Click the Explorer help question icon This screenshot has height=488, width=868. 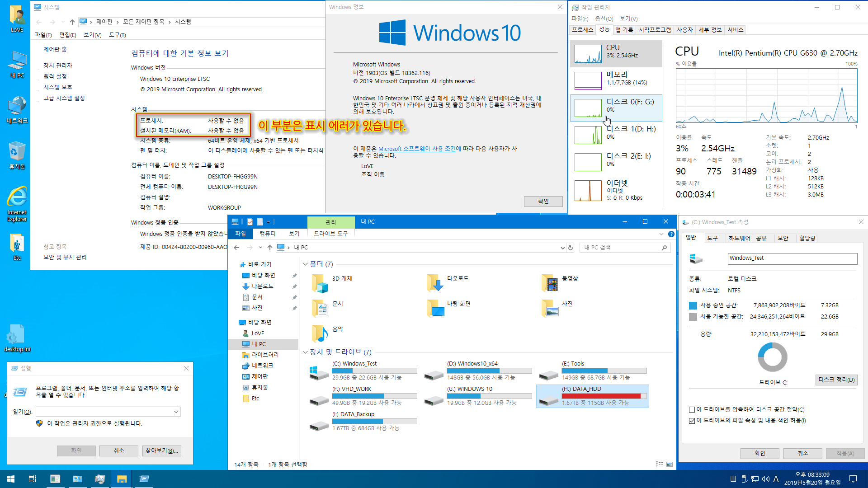[x=671, y=234]
